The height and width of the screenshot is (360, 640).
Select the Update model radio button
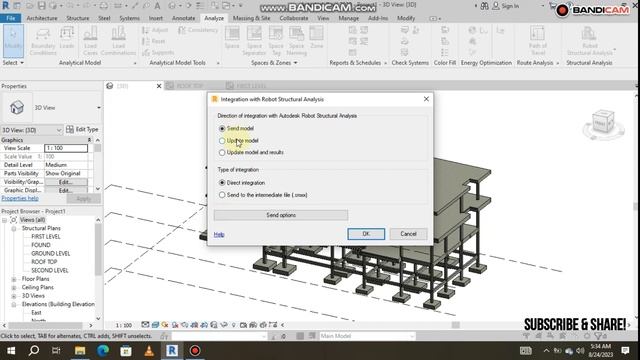point(222,140)
